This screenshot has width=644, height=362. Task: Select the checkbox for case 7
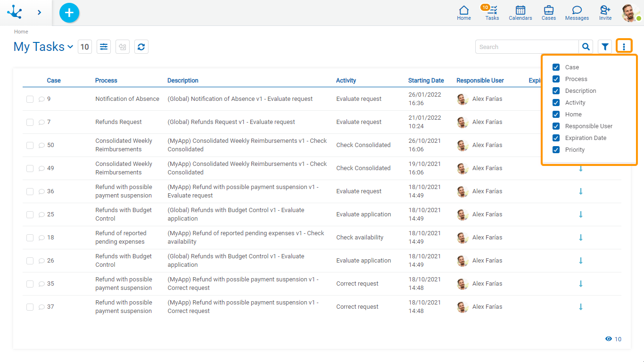[30, 122]
